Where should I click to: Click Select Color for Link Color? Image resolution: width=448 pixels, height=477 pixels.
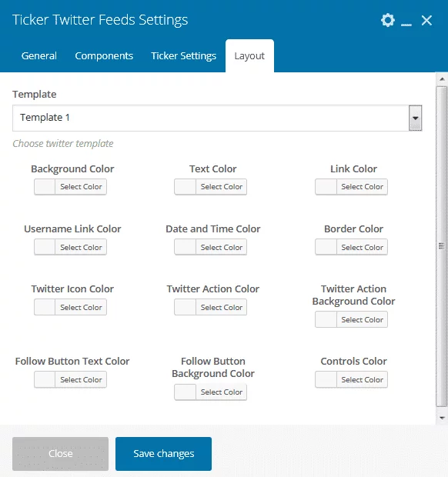pos(363,187)
